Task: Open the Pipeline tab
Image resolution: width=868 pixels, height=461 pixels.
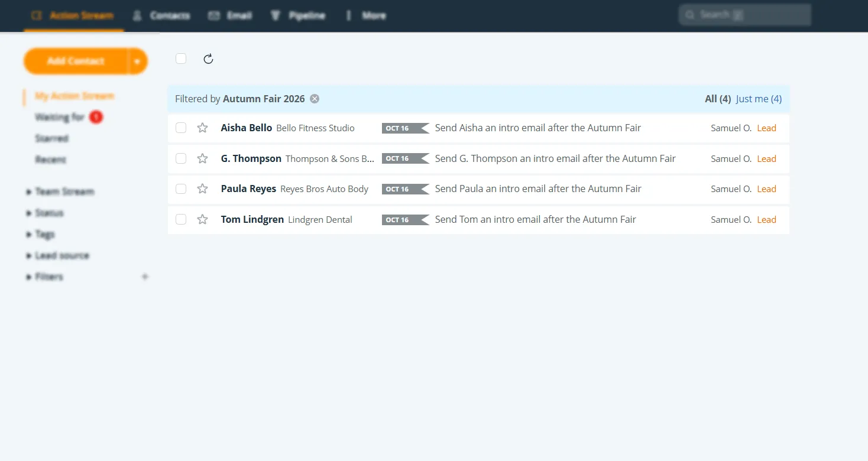Action: point(298,15)
